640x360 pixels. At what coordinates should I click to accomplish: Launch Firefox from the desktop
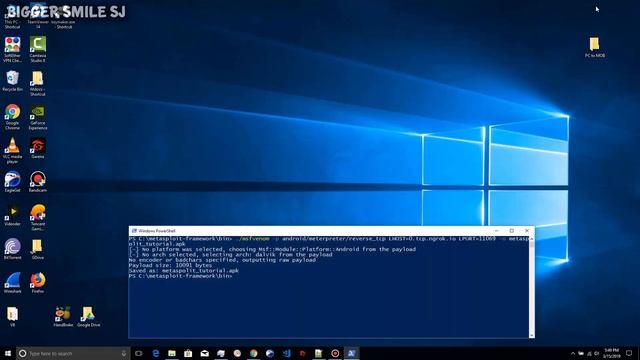38,281
